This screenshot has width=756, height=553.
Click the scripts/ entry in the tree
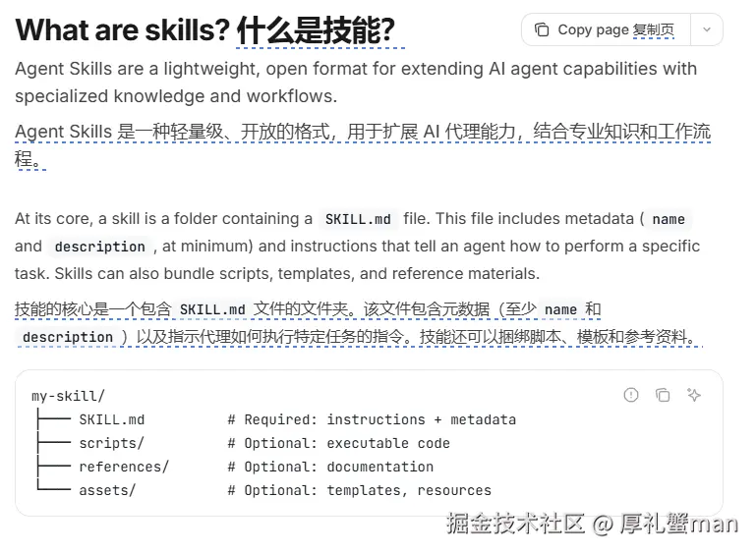pos(111,443)
